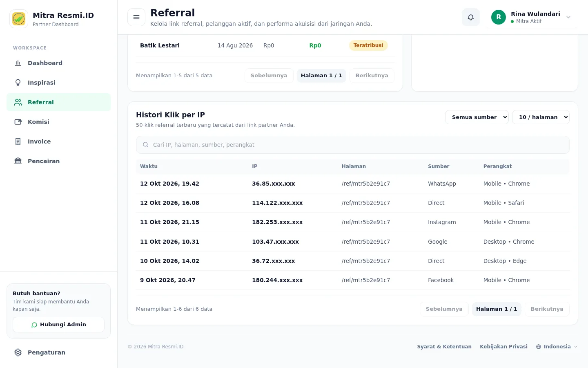Open the Pencairan menu item
The image size is (588, 368).
(59, 161)
